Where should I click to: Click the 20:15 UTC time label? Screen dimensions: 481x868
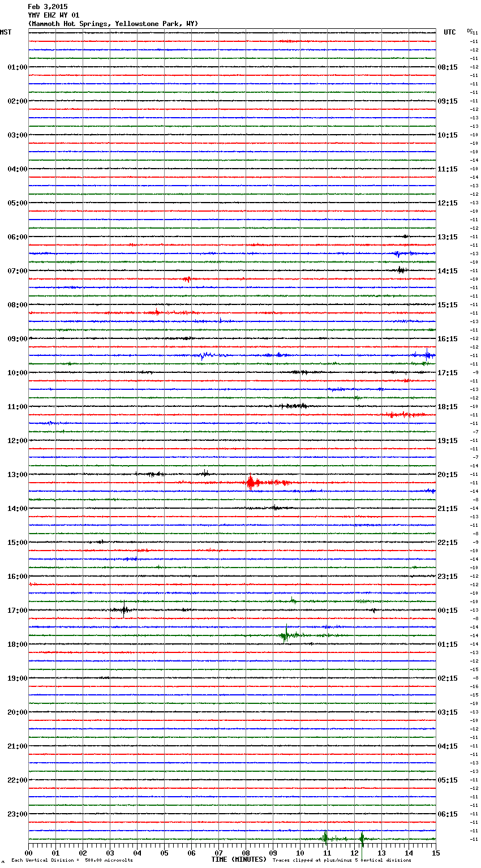pyautogui.click(x=448, y=475)
